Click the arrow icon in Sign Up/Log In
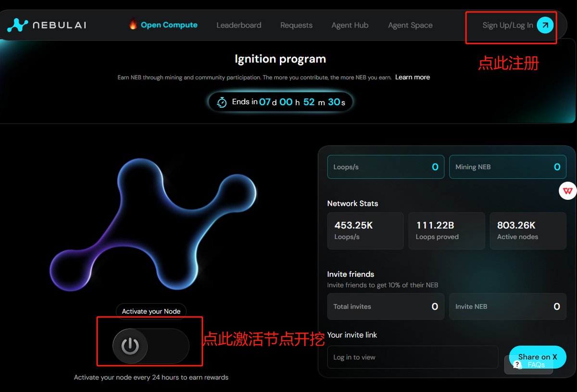 (x=545, y=25)
